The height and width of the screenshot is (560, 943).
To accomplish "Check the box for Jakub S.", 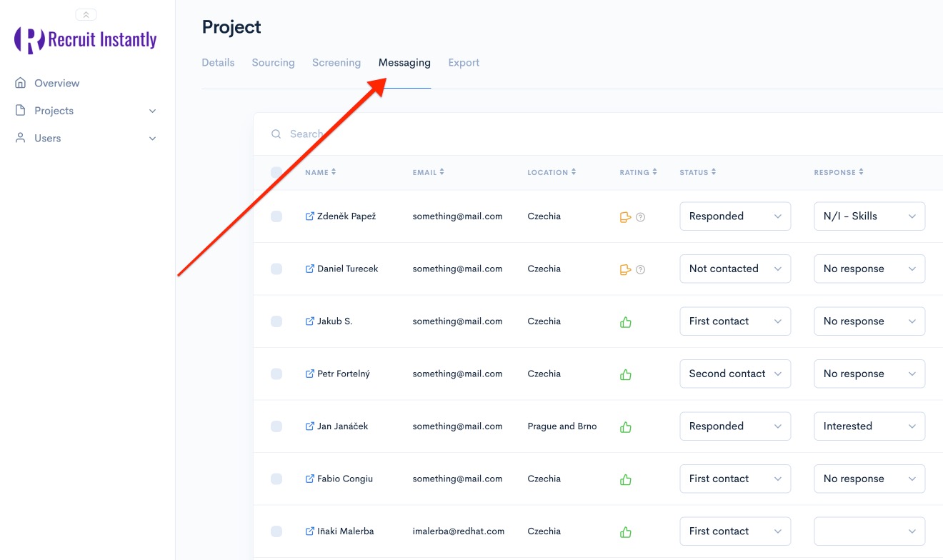I will click(x=276, y=321).
